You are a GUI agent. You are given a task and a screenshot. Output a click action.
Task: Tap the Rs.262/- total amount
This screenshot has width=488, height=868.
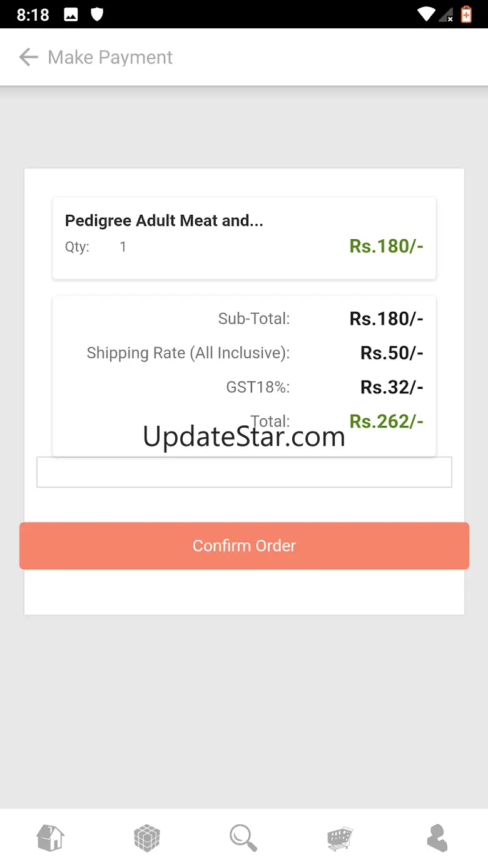pos(386,421)
